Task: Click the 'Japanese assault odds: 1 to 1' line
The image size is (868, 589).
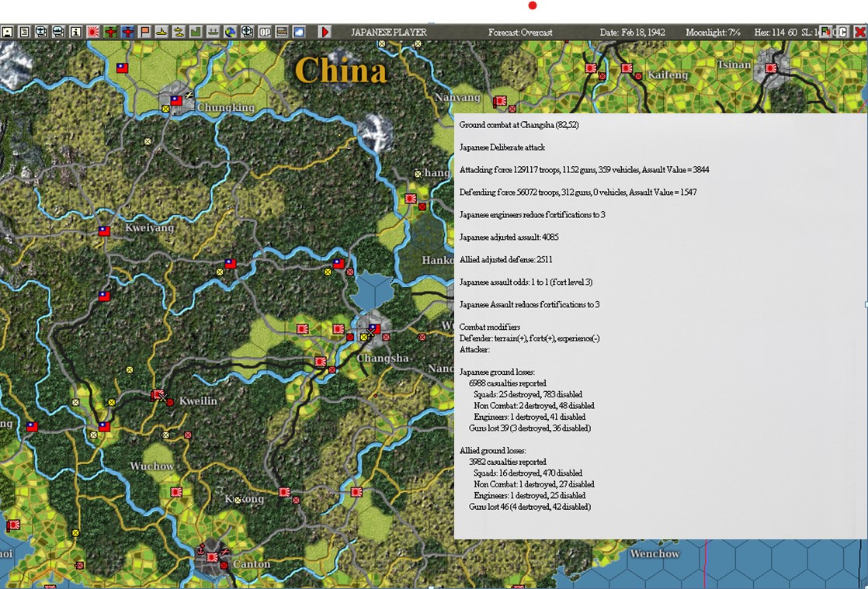Action: 526,282
